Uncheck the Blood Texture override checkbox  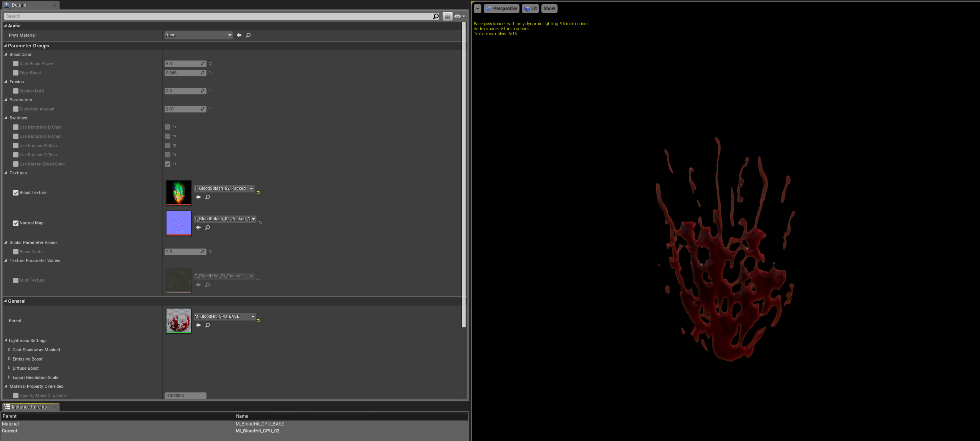(x=16, y=193)
